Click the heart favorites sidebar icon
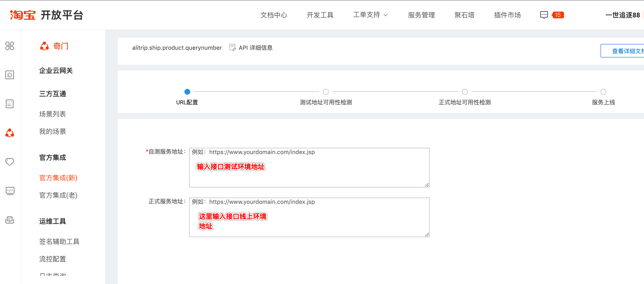The image size is (644, 284). 10,162
